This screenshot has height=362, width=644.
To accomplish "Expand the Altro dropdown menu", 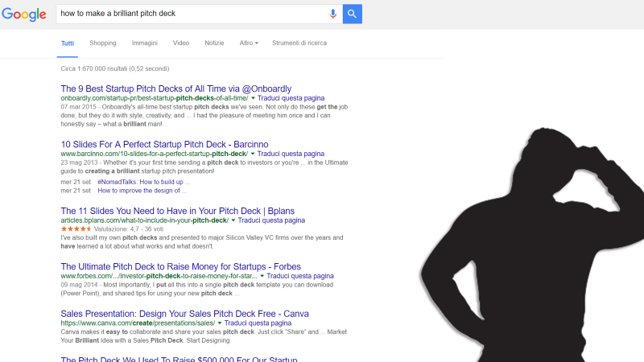I will [249, 43].
